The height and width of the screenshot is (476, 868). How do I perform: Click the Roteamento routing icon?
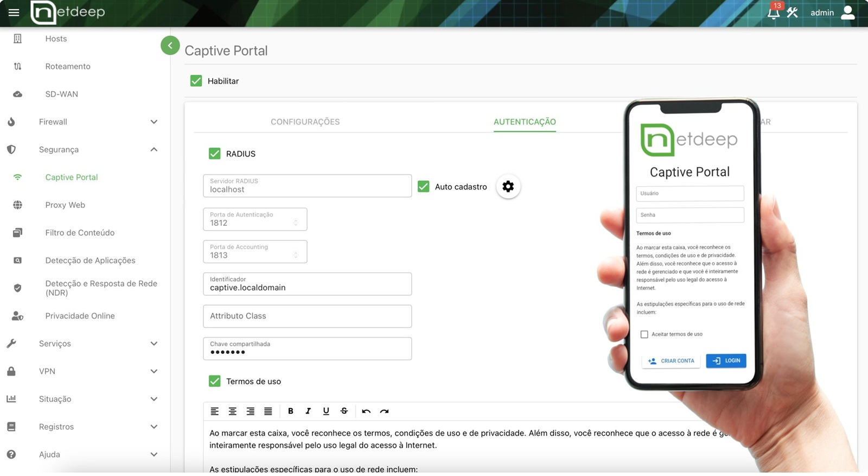tap(17, 66)
